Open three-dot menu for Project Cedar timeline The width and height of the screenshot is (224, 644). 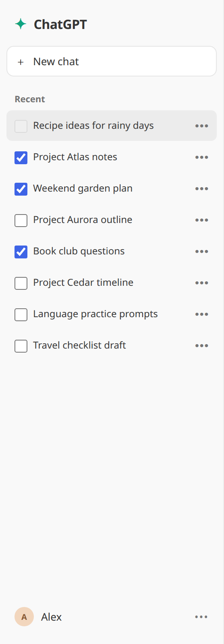[x=201, y=283]
